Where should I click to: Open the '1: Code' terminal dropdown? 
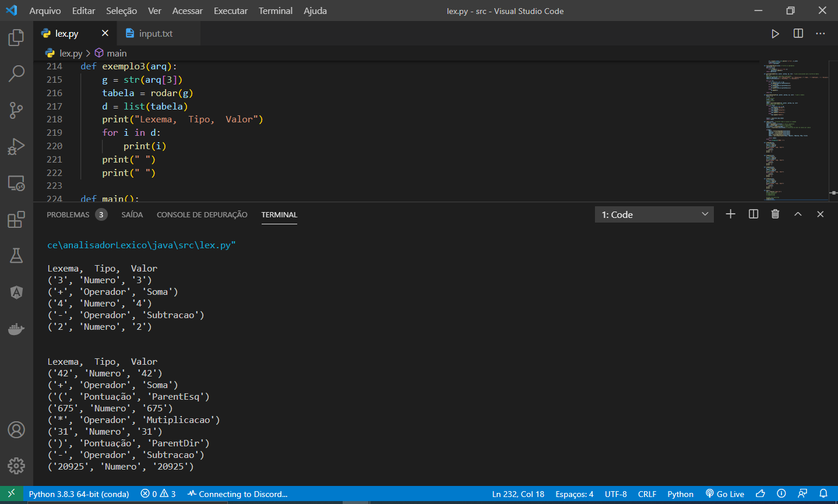pos(654,214)
